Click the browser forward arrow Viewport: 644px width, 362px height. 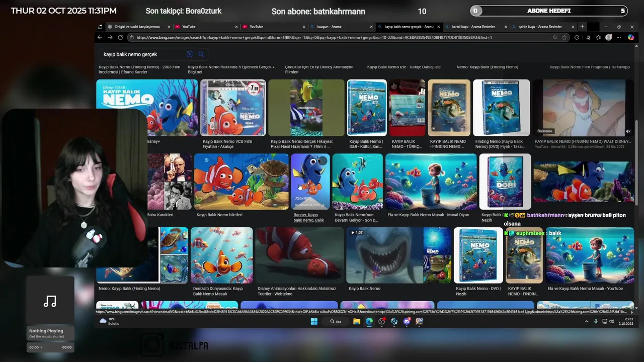pyautogui.click(x=110, y=37)
